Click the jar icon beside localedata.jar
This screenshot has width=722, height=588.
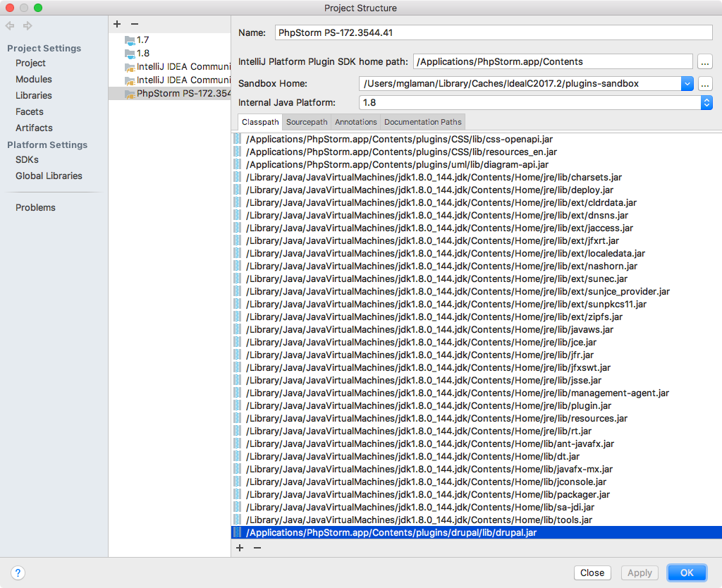point(237,253)
